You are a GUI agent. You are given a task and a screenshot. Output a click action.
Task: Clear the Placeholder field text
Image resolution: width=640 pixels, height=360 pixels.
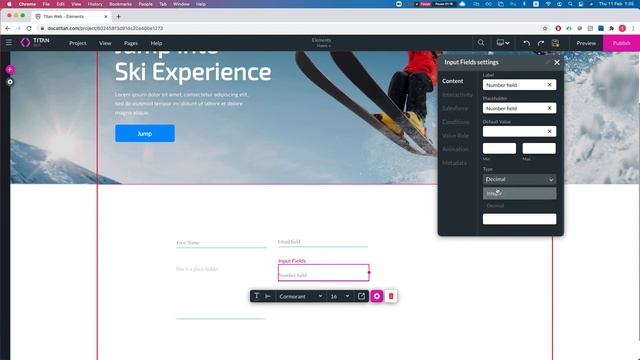549,108
